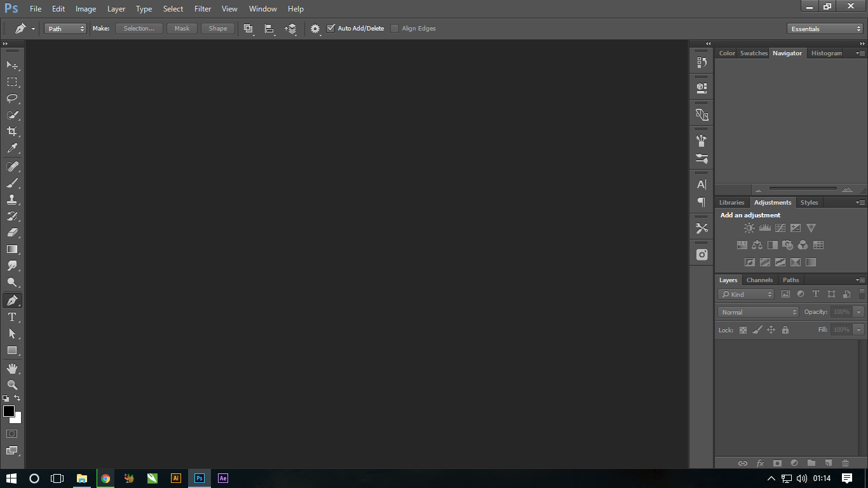Click the Navigator zoom slider
The height and width of the screenshot is (488, 868).
[x=803, y=189]
